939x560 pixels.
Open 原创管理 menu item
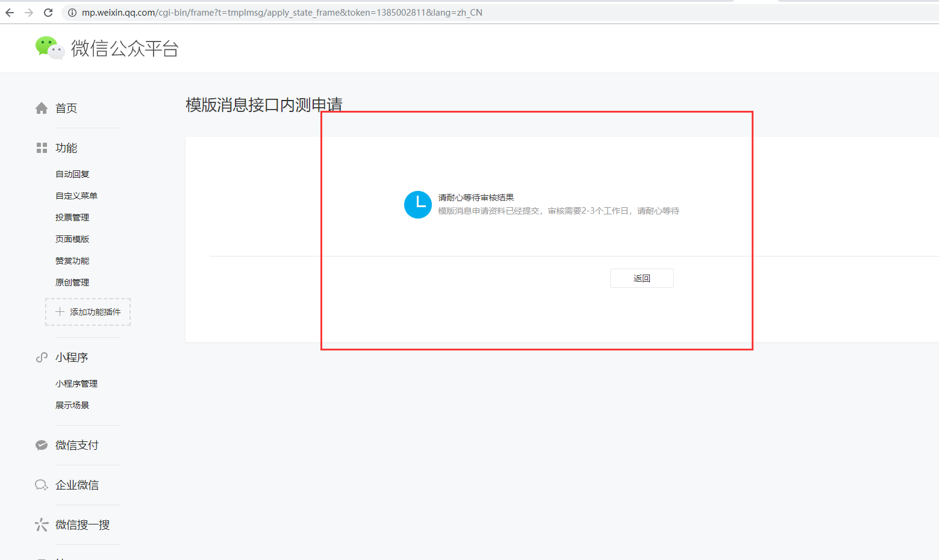tap(72, 282)
